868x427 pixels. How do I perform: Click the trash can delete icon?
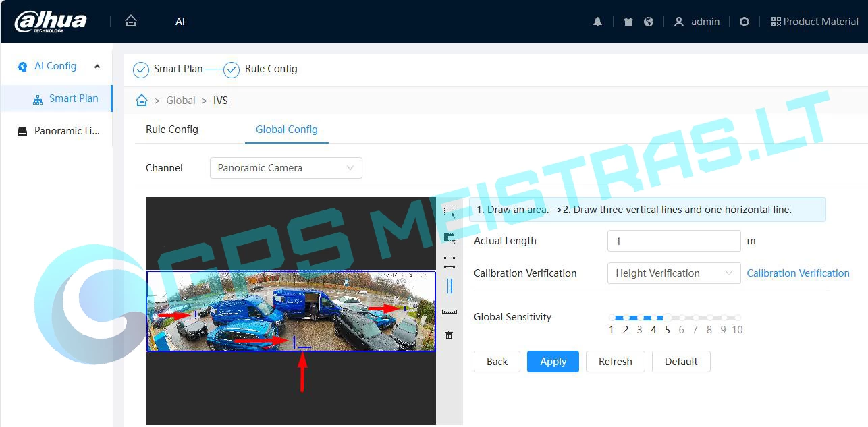tap(450, 335)
